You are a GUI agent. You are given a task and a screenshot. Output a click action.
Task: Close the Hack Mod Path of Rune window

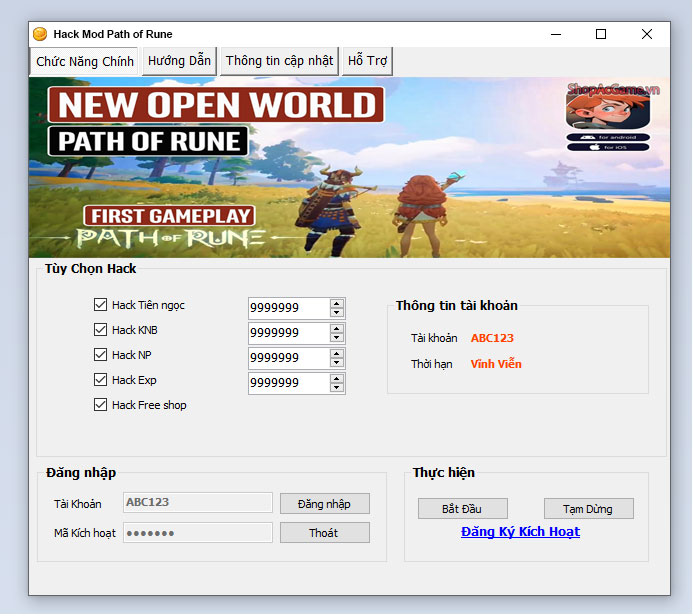click(647, 34)
